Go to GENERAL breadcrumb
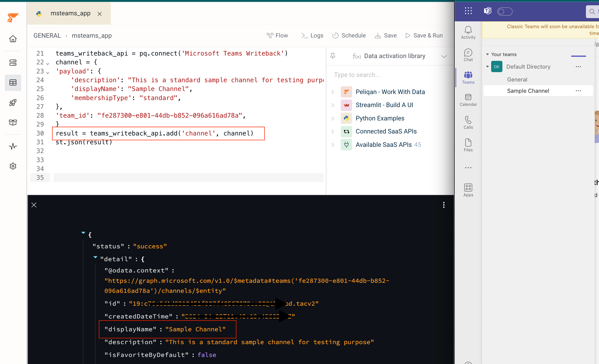 pos(47,35)
